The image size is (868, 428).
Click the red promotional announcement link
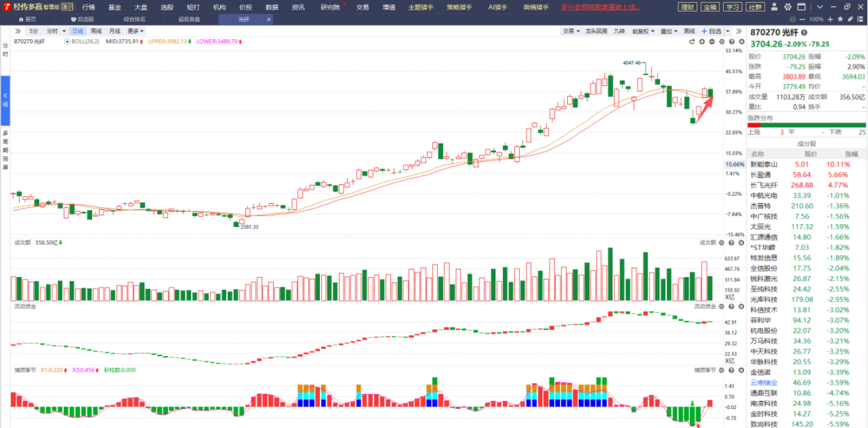(600, 7)
